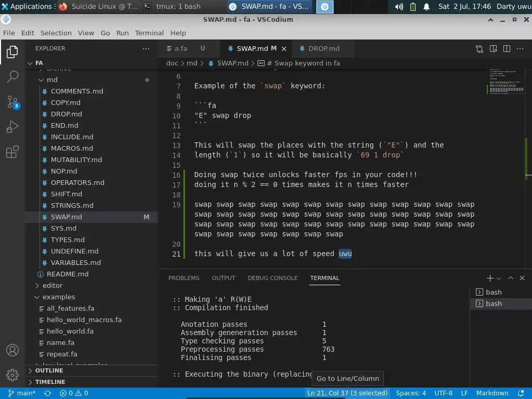Click the notifications bell in status bar

[x=521, y=393]
